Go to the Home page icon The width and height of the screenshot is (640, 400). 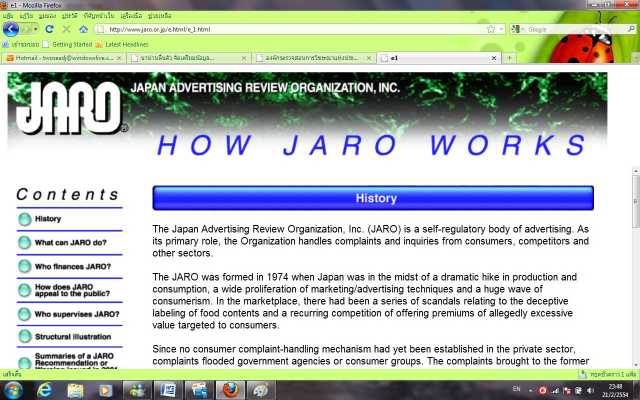click(x=84, y=29)
